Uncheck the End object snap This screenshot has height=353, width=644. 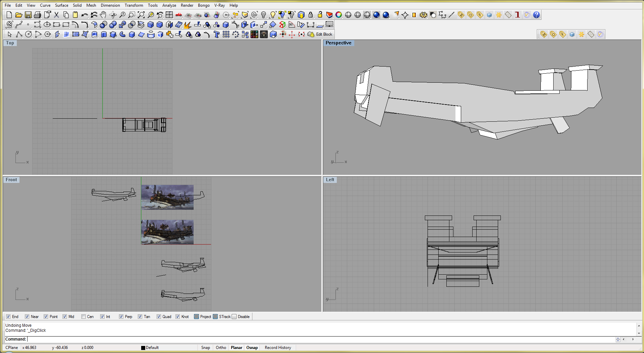point(8,317)
